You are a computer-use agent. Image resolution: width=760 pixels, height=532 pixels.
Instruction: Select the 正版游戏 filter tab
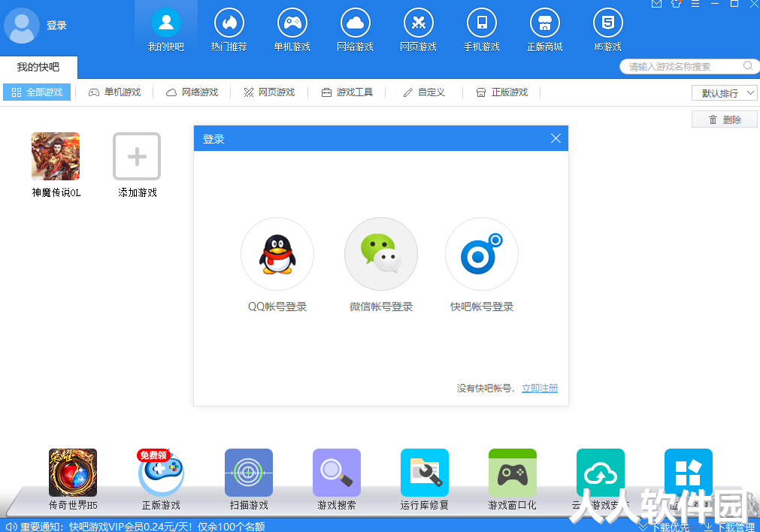(x=501, y=92)
